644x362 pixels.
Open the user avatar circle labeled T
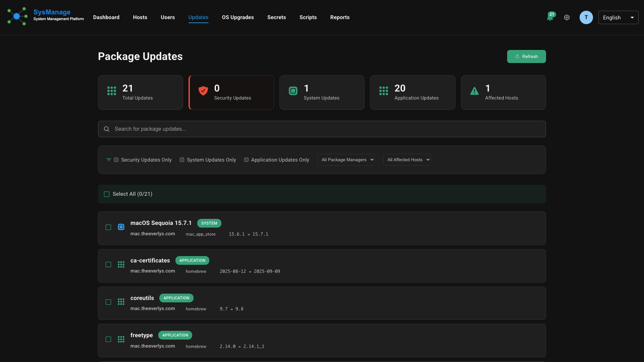(x=586, y=17)
